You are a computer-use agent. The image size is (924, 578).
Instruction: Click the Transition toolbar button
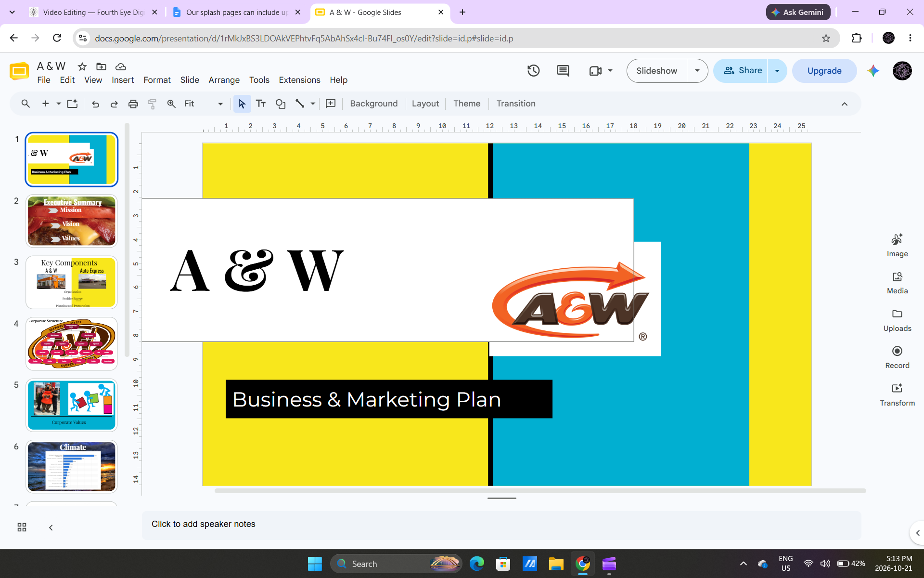pos(516,104)
